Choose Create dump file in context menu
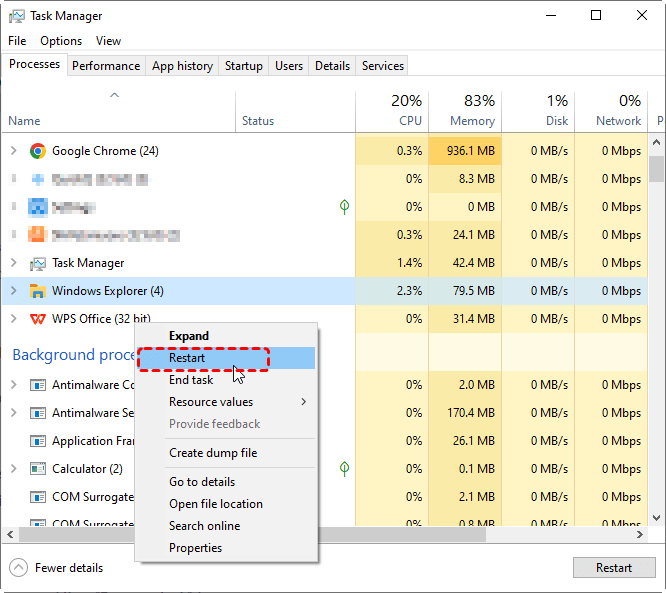 coord(227,453)
